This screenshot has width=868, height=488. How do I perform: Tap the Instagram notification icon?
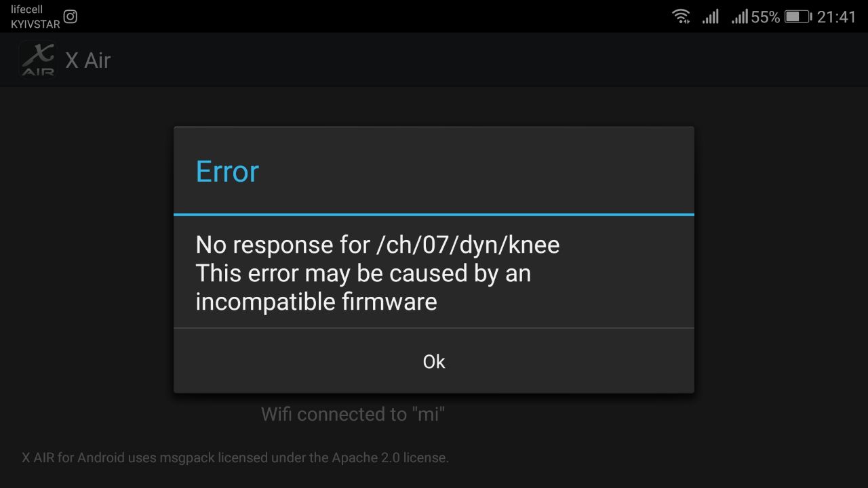71,16
